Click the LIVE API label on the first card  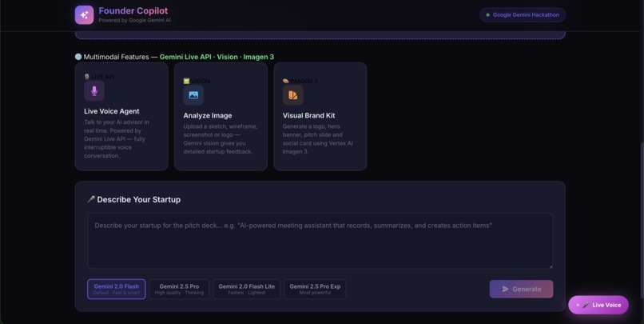[x=99, y=77]
